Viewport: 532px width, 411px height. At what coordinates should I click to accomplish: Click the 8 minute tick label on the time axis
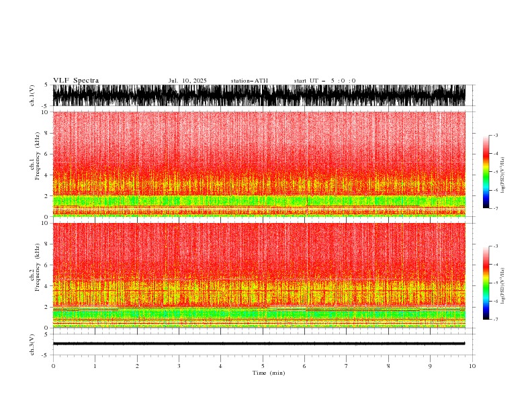point(388,366)
